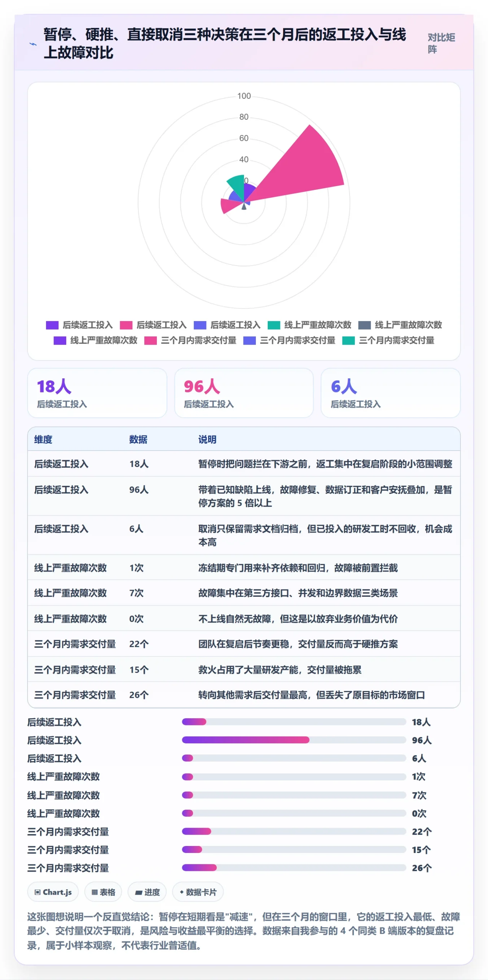Toggle the blue 后续返工投入 legend item
Image resolution: width=488 pixels, height=980 pixels.
227,325
